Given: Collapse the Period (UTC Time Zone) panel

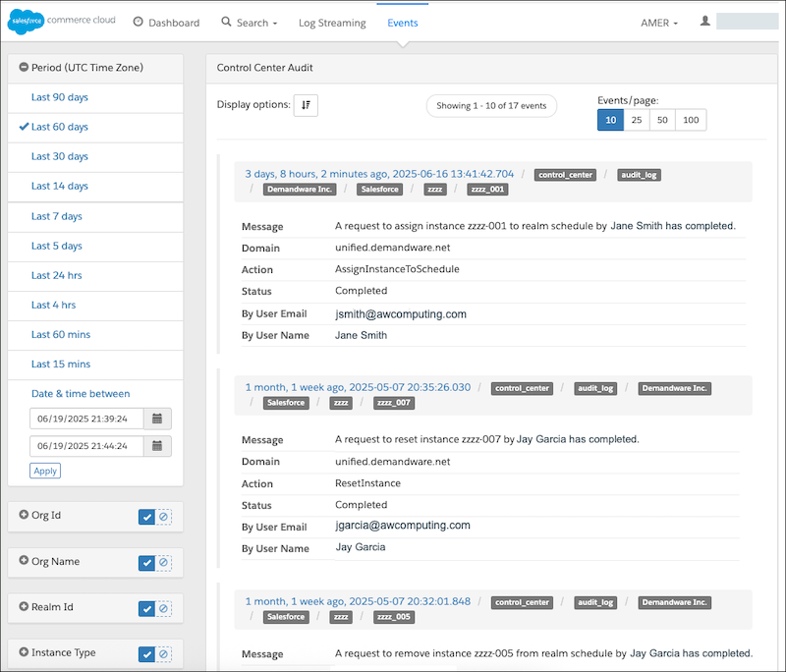Looking at the screenshot, I should click(24, 67).
